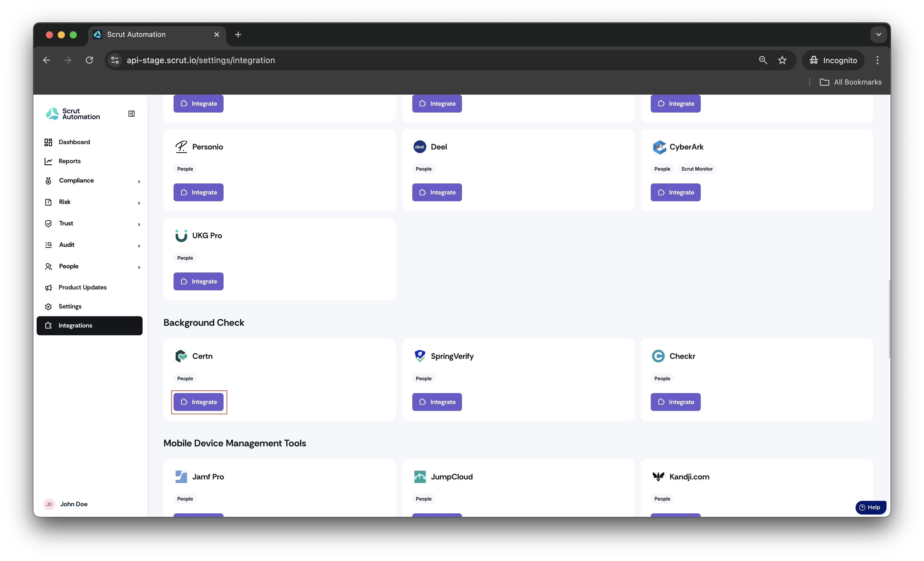Click the CyberArk logo icon
This screenshot has width=924, height=561.
659,147
